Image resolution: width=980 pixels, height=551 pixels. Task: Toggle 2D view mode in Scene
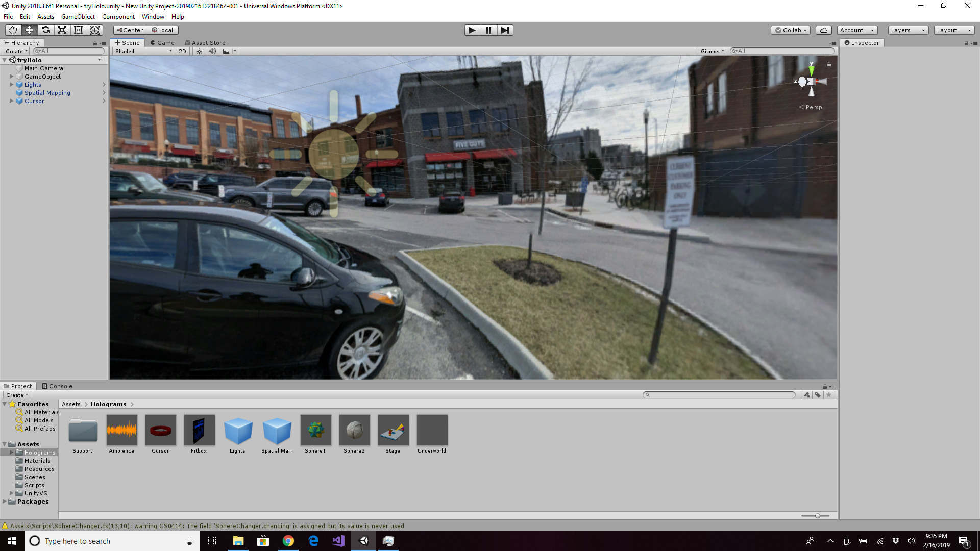(182, 51)
